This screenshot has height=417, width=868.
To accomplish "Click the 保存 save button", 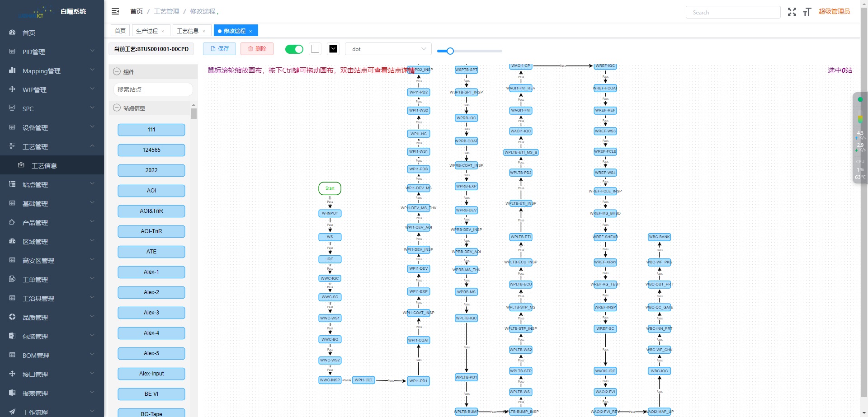I will [220, 49].
